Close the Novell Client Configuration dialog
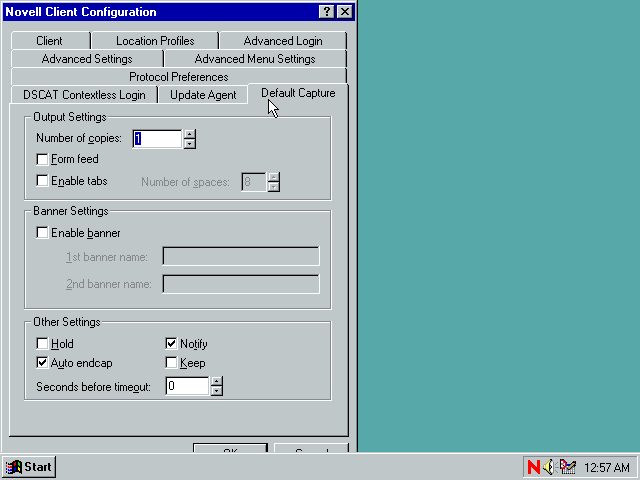 (x=345, y=11)
